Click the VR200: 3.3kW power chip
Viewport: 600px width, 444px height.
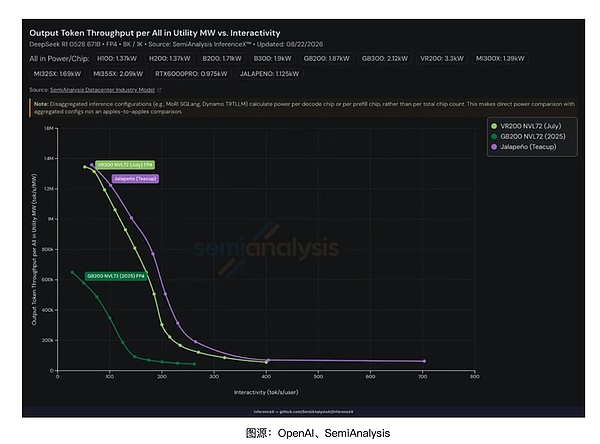pos(442,59)
